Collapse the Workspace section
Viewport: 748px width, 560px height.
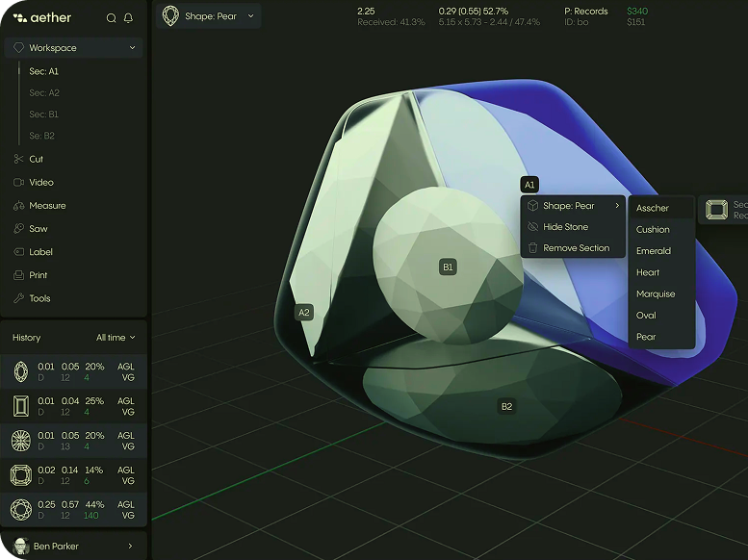tap(132, 48)
